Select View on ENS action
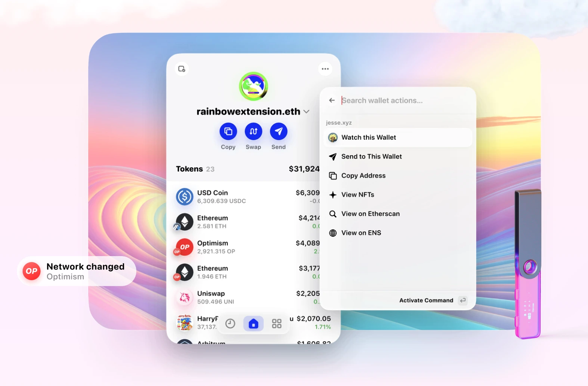The height and width of the screenshot is (386, 588). 398,233
